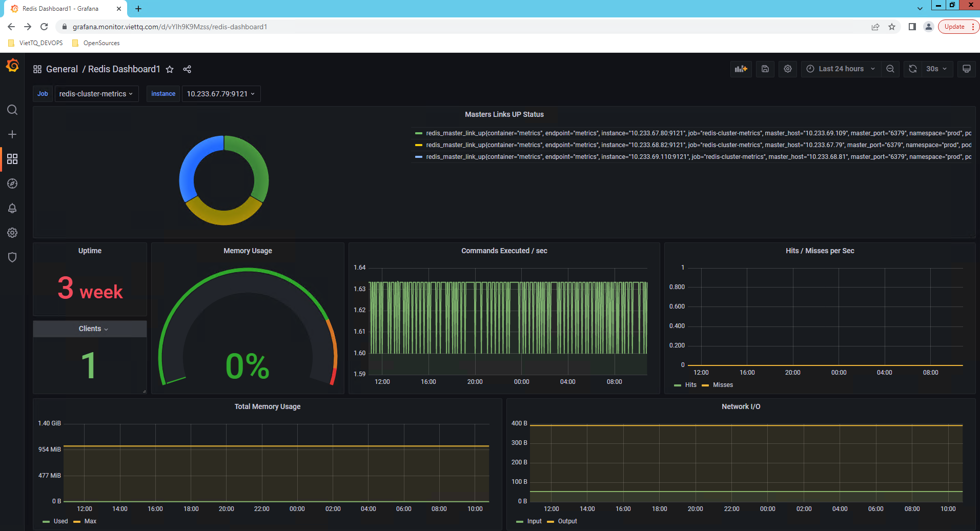Open the instance variable dropdown
Viewport: 980px width, 531px height.
pos(221,94)
